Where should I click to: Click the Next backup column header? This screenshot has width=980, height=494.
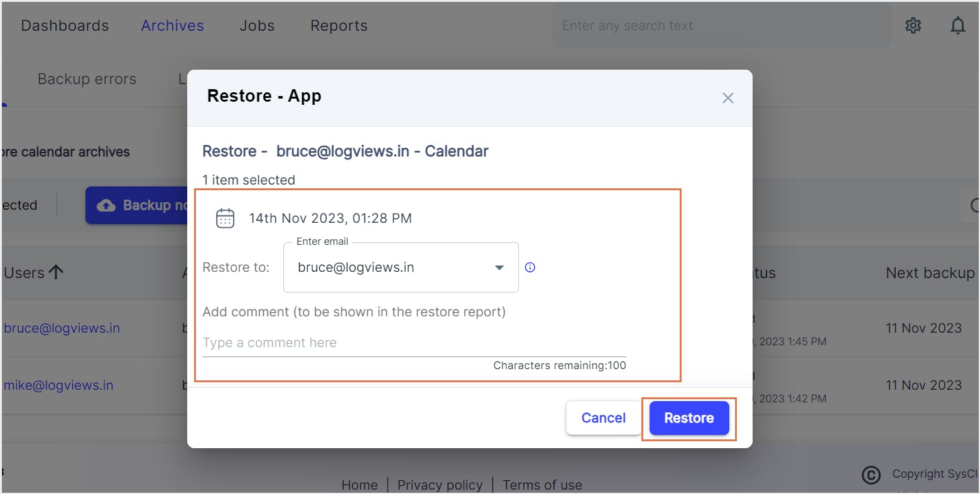930,273
